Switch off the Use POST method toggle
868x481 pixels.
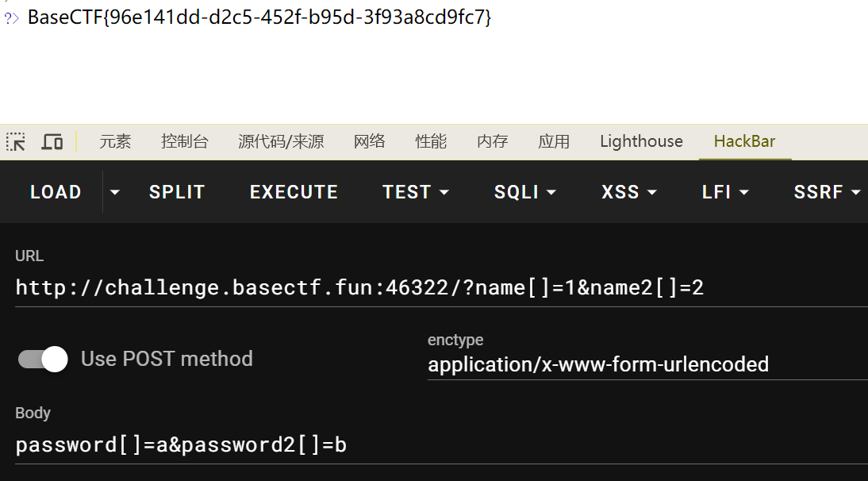44,359
